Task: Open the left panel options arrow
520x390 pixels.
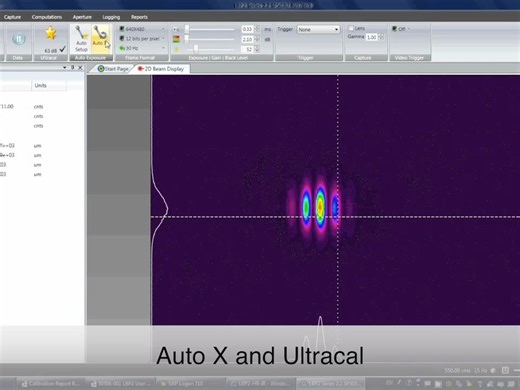Action: pos(64,67)
